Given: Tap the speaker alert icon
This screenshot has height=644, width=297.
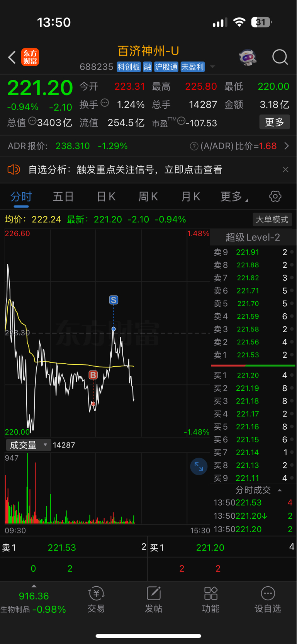Looking at the screenshot, I should click(x=14, y=169).
